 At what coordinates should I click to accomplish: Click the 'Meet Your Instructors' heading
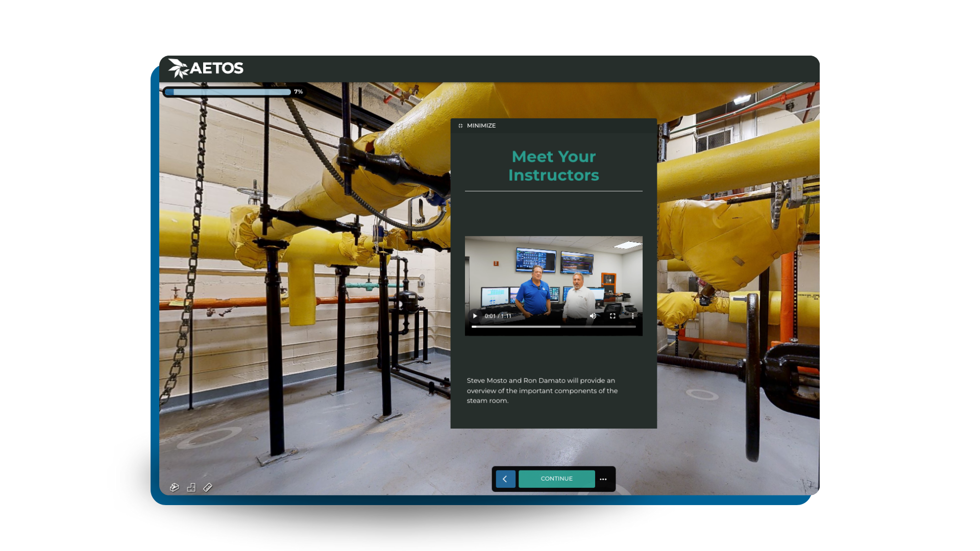click(554, 166)
